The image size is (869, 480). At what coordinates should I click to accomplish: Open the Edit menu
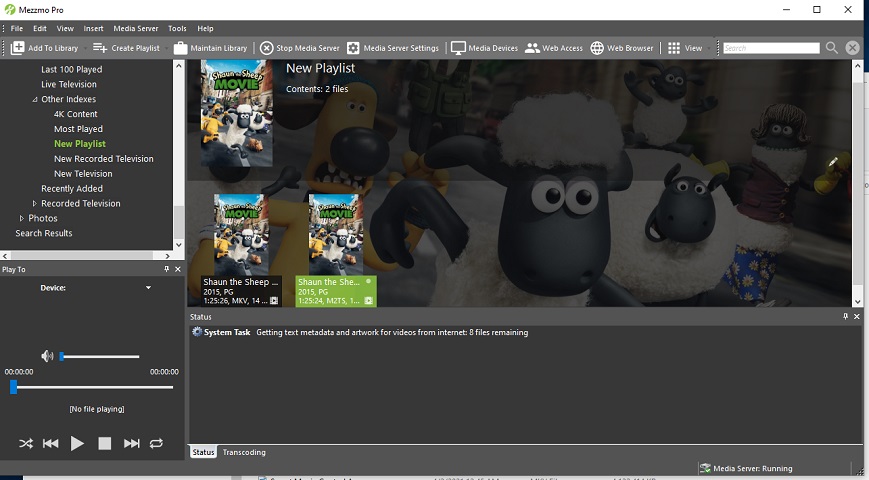coord(40,28)
